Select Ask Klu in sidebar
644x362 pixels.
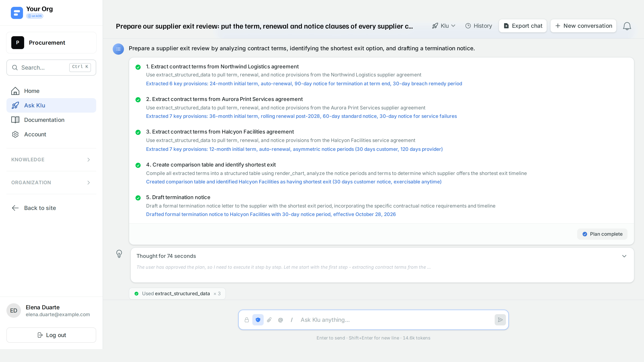[x=51, y=105]
